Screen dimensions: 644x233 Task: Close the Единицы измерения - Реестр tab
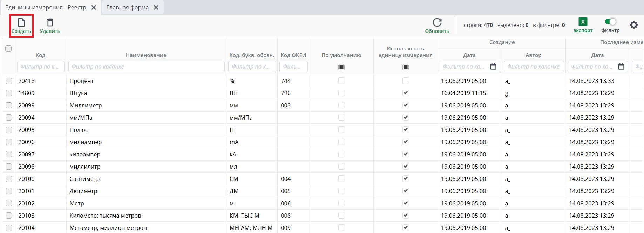(94, 7)
